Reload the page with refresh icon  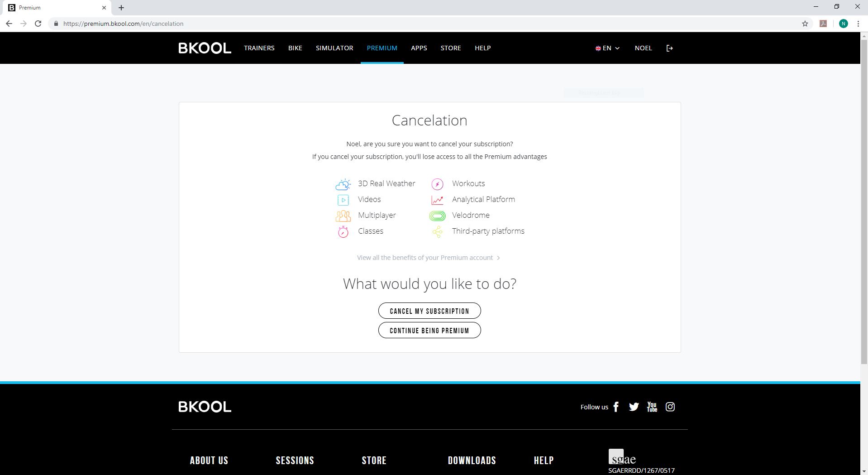(38, 24)
